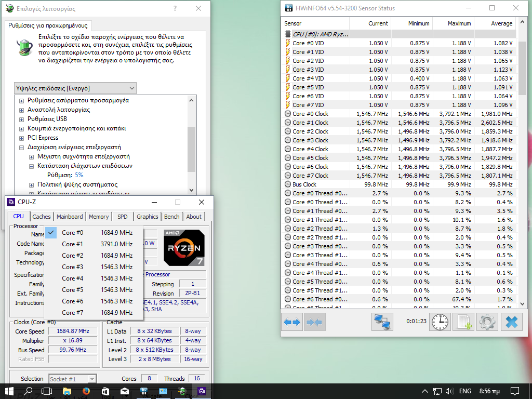Switch to CPU-Z Memory tab
Viewport: 532px width, 399px height.
[x=99, y=217]
